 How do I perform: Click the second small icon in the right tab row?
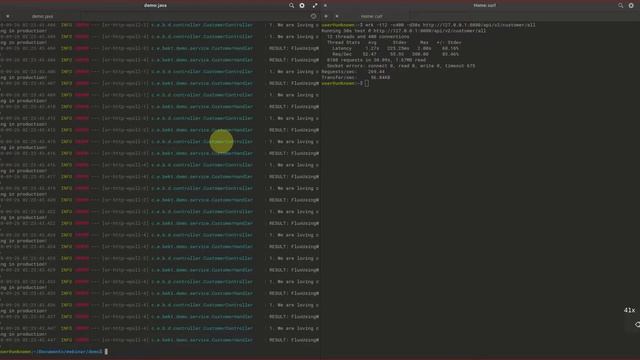(x=337, y=16)
